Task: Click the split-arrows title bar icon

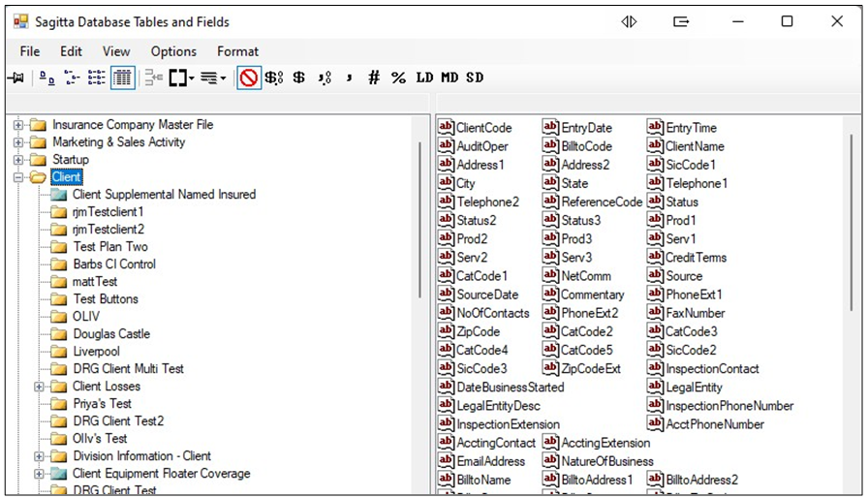Action: [629, 21]
